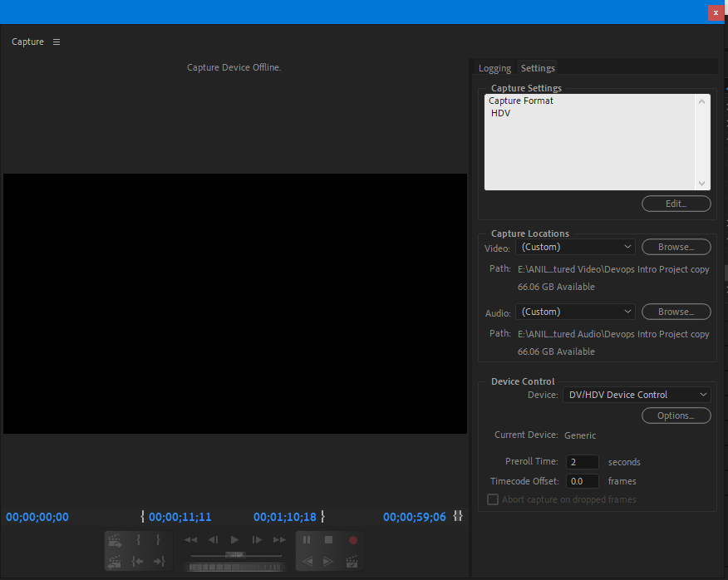
Task: Enable Abort capture on dropped frames
Action: (493, 499)
